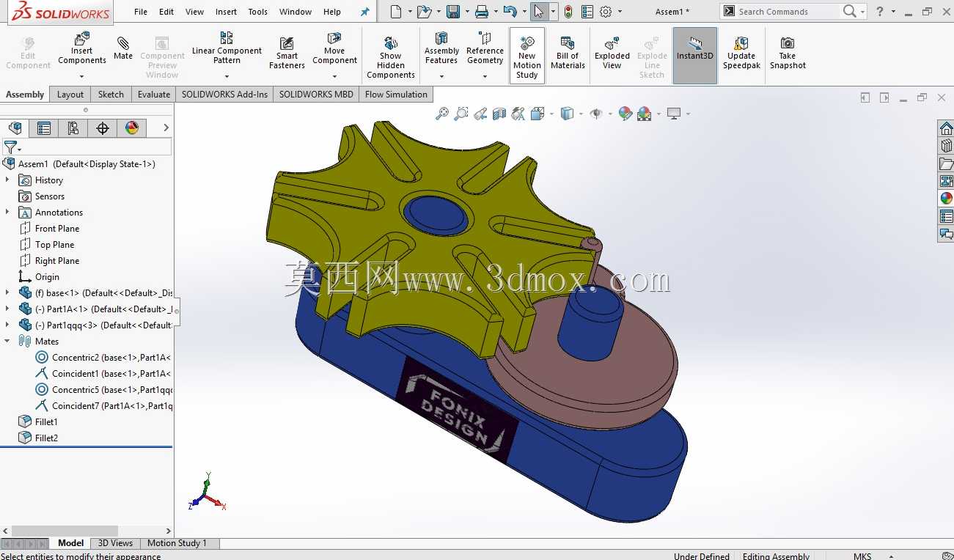Open the File menu
Screen dimensions: 954x560
tap(141, 12)
